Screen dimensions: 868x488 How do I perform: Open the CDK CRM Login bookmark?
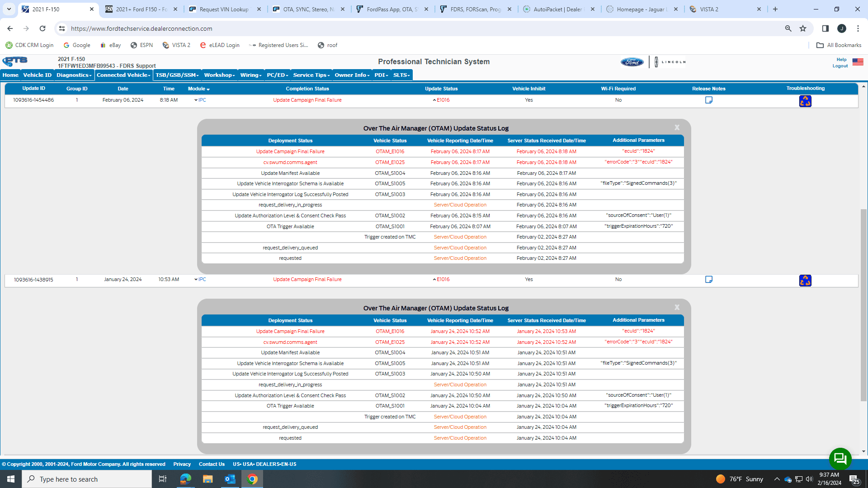click(29, 45)
